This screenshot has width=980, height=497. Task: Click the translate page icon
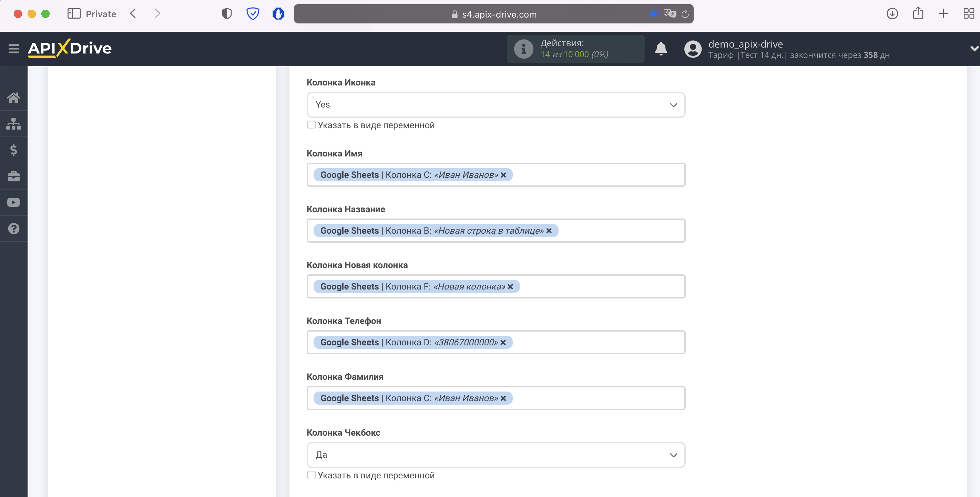tap(670, 14)
